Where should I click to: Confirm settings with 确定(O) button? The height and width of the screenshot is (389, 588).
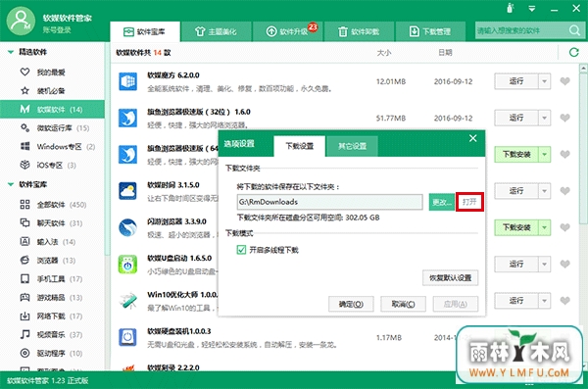[x=351, y=304]
